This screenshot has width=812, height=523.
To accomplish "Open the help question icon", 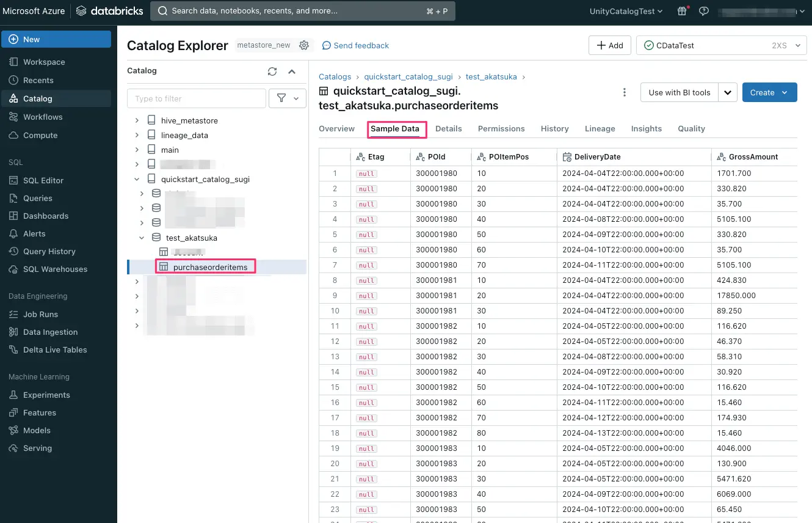I will pyautogui.click(x=704, y=11).
